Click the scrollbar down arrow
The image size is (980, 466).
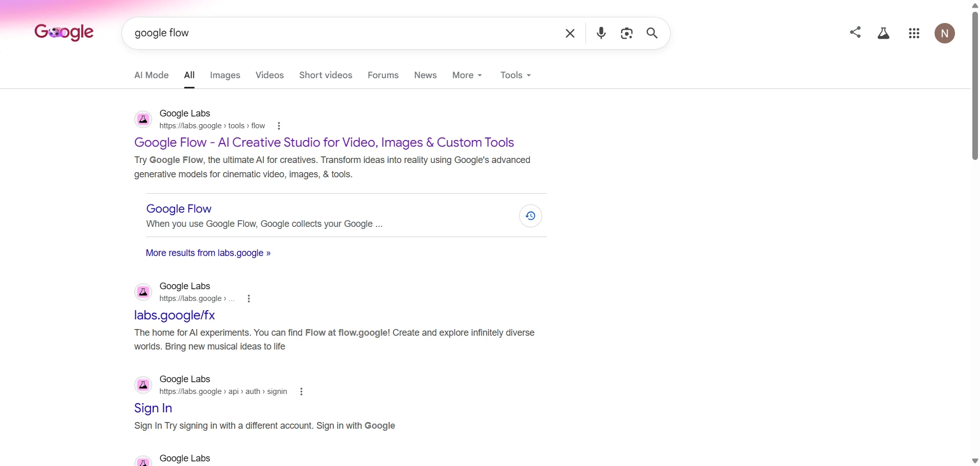coord(975,461)
